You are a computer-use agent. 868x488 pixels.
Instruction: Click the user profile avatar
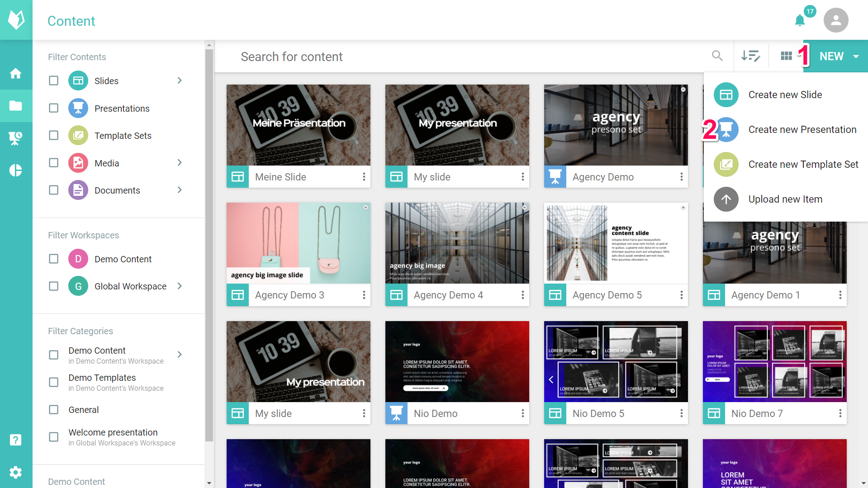(835, 20)
